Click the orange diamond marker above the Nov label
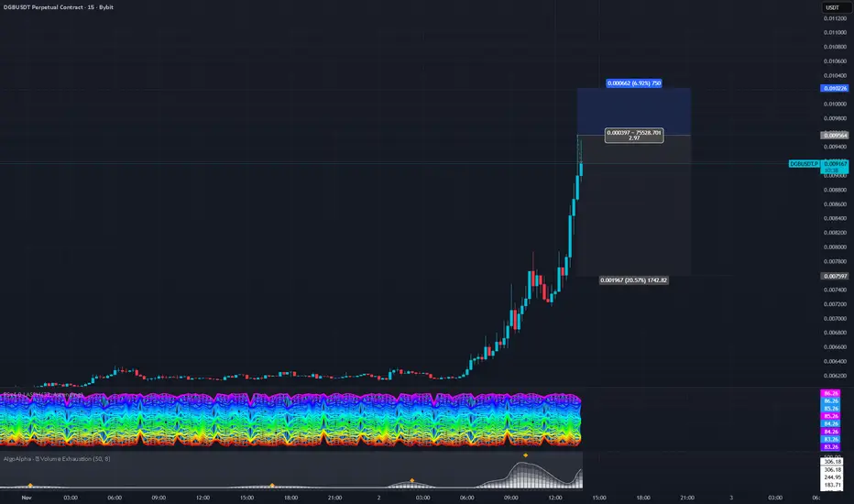This screenshot has height=504, width=854. [x=30, y=485]
